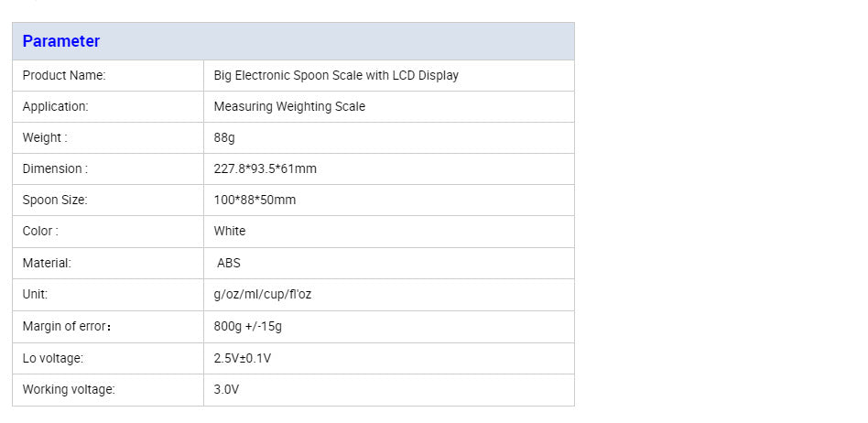Select the Measuring Weighting Scale value
This screenshot has height=423, width=868.
[x=289, y=106]
